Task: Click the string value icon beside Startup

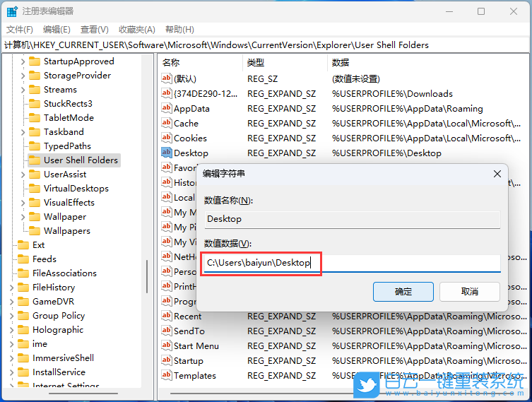Action: click(x=166, y=360)
